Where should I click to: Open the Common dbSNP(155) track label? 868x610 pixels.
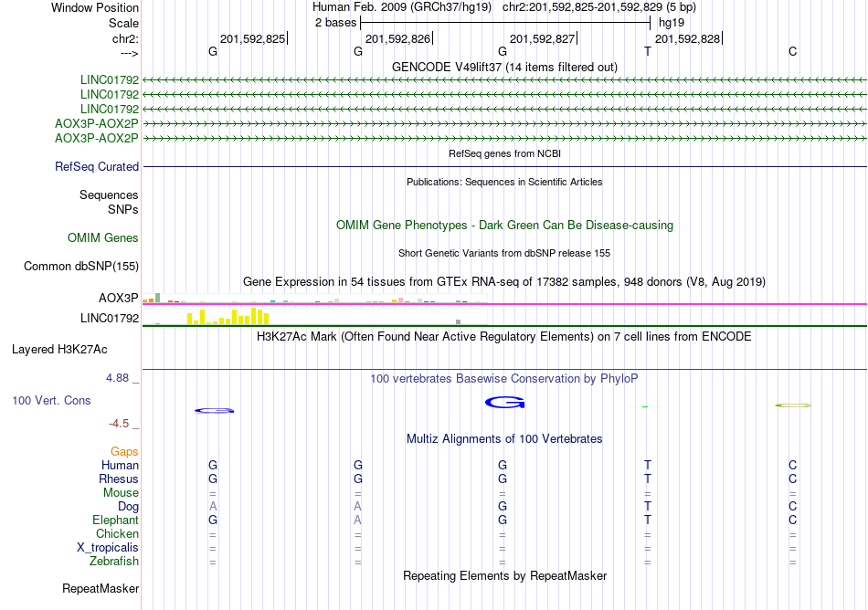click(x=81, y=266)
